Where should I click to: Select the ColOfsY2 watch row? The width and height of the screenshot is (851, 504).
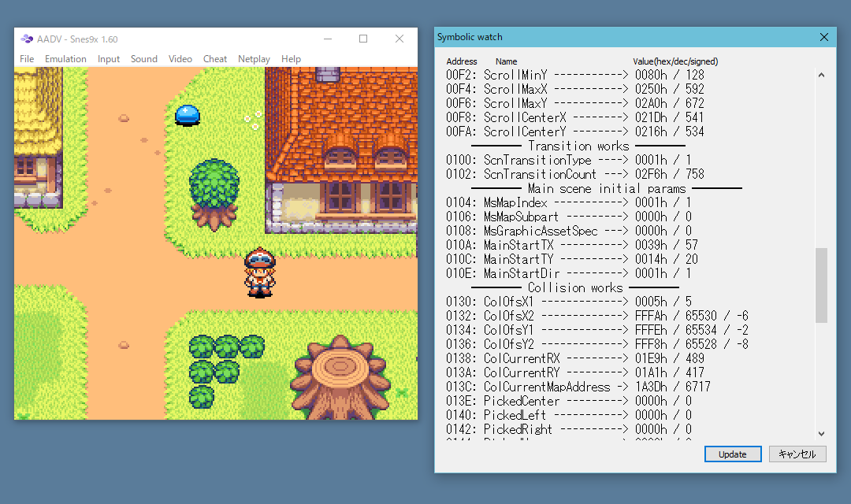[597, 344]
